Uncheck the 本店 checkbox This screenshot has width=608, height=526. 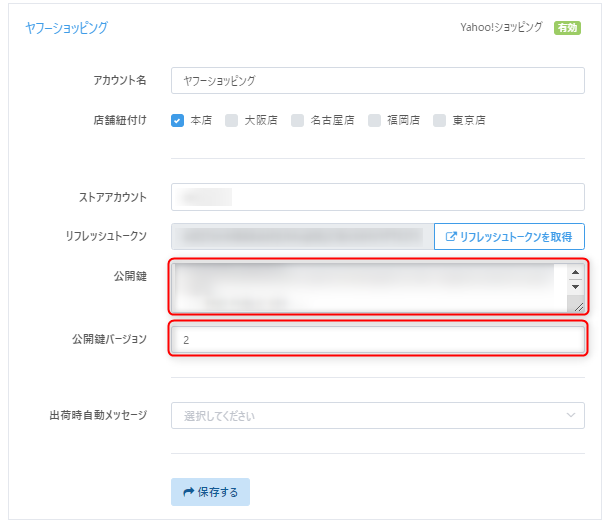pyautogui.click(x=178, y=120)
